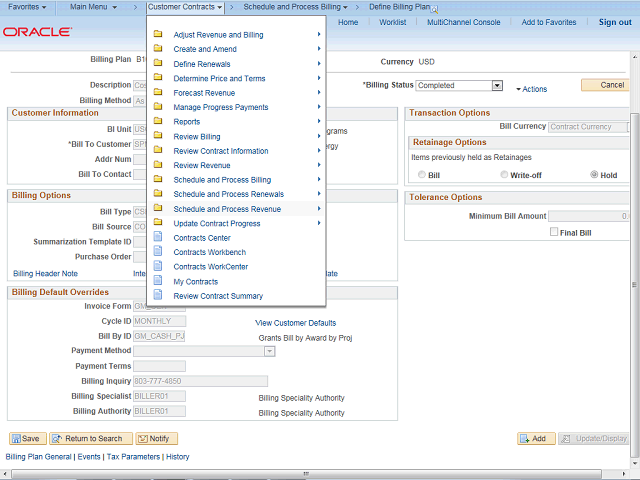This screenshot has height=480, width=640.
Task: Click the Cancel button
Action: tap(606, 85)
